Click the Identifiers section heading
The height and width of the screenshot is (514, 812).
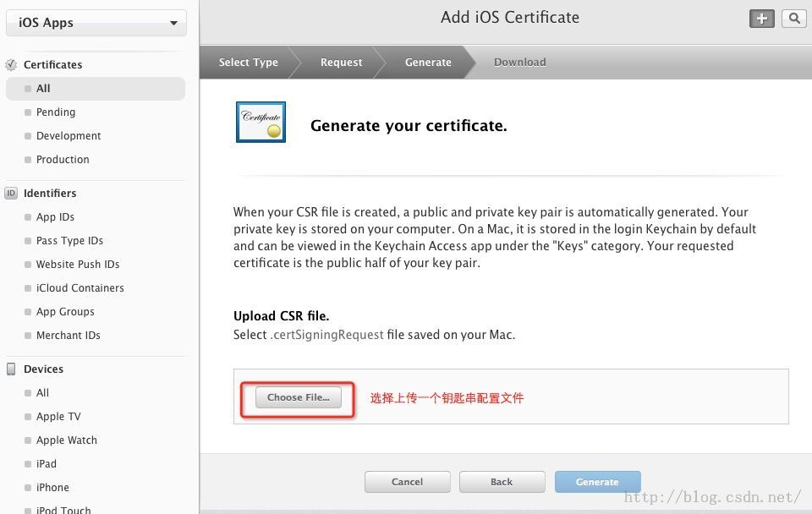point(50,193)
